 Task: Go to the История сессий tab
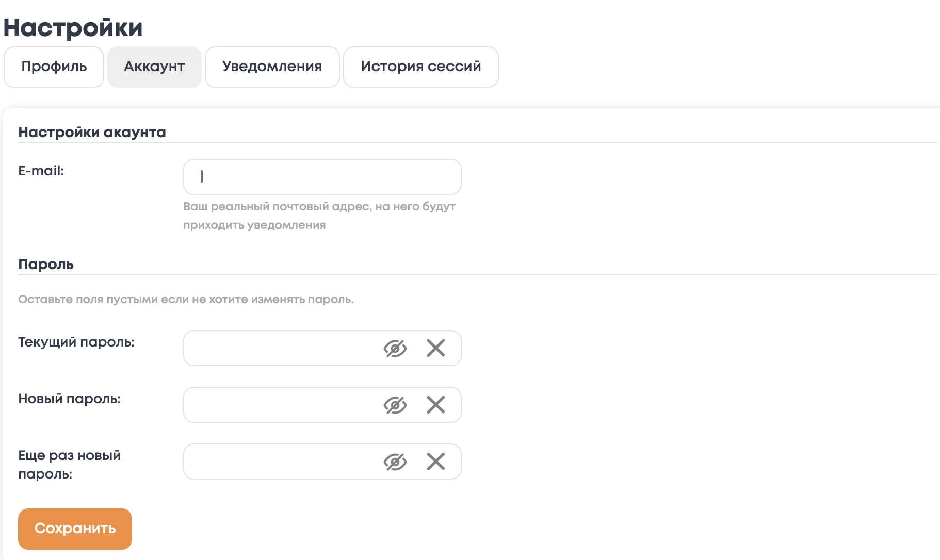(420, 67)
